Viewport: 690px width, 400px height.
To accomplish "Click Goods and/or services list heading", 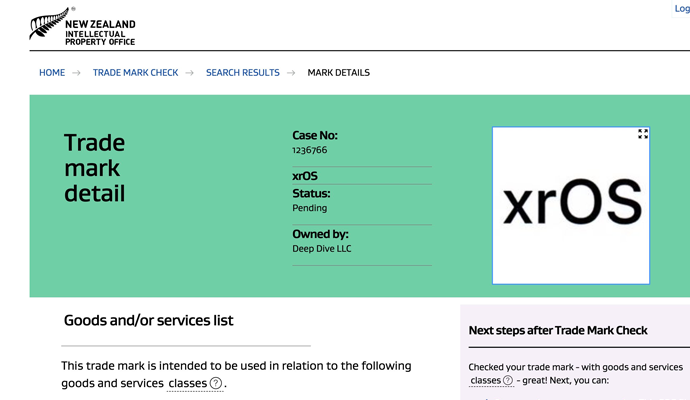I will (x=149, y=320).
